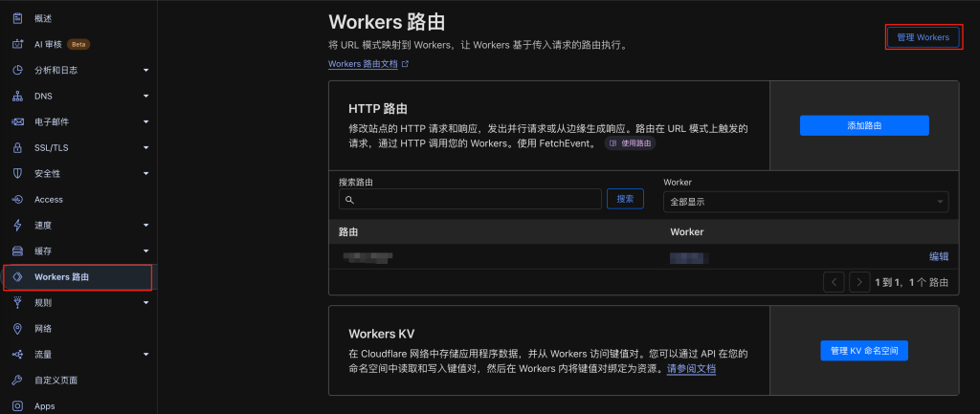This screenshot has width=980, height=414.
Task: Click the 速度 lightning bolt icon
Action: coord(17,226)
